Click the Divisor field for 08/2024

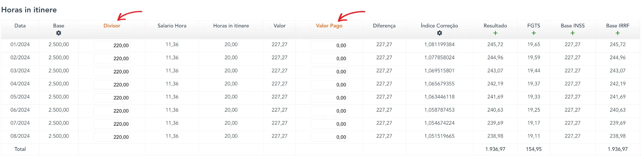pos(112,137)
